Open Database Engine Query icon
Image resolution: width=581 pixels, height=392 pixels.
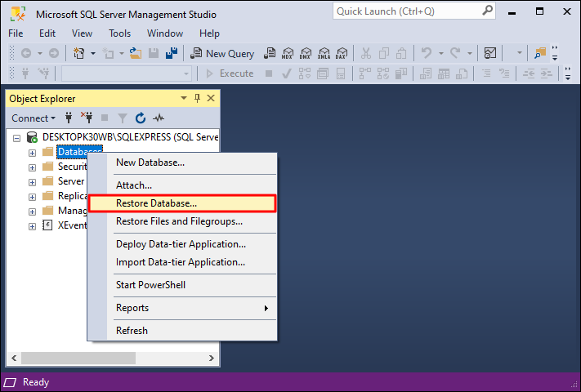pyautogui.click(x=270, y=54)
